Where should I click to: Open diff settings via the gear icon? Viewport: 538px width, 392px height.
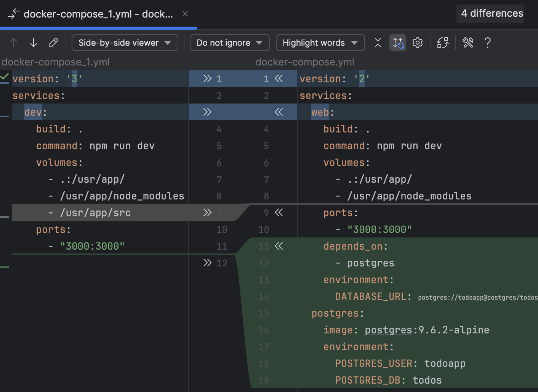[417, 43]
